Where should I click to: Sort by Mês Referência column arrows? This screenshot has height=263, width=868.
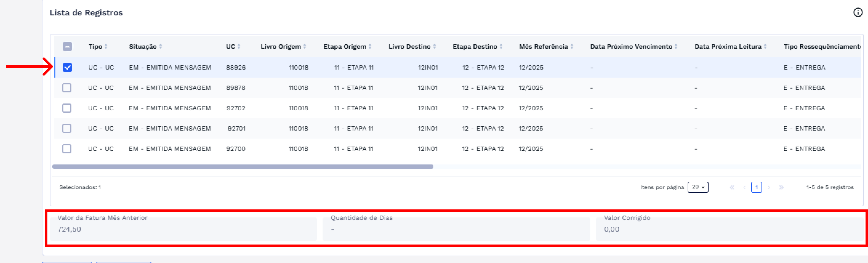coord(572,47)
